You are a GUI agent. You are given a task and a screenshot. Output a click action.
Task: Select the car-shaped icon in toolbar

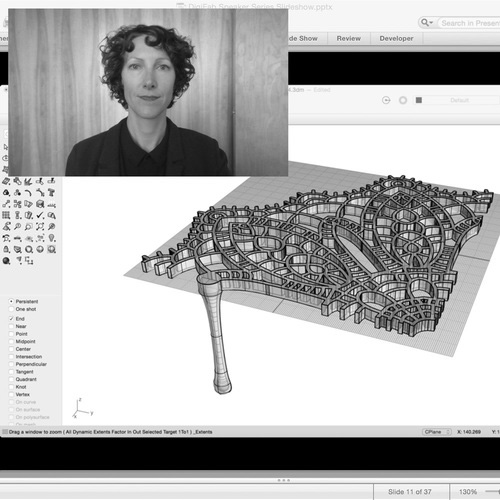pos(17,238)
